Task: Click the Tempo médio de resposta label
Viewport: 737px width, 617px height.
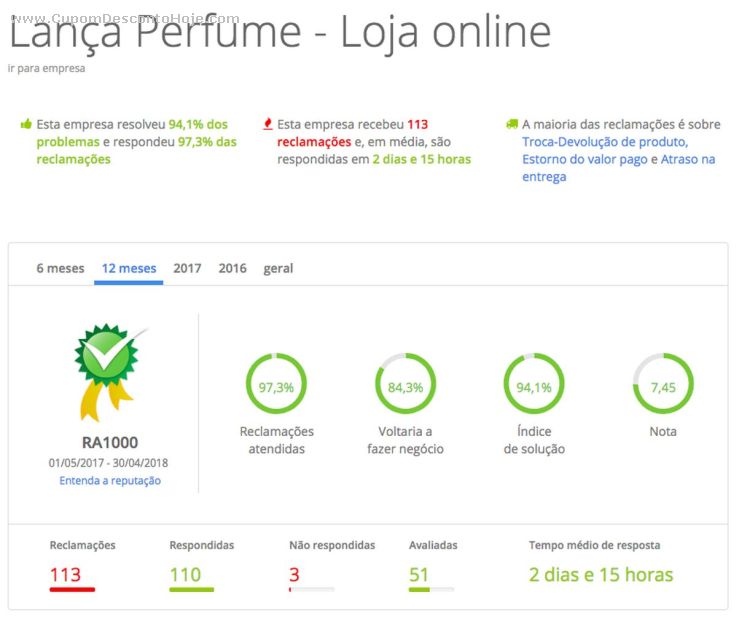Action: coord(595,545)
